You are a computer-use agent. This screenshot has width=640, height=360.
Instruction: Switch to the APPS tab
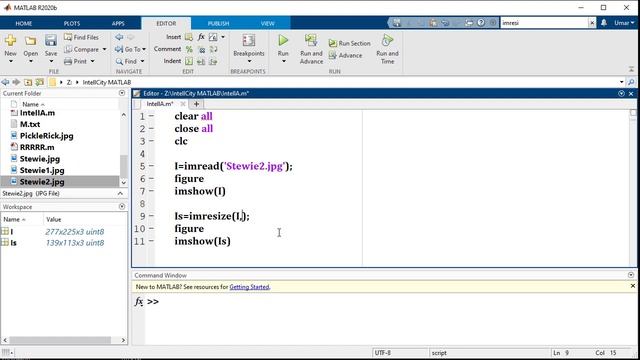tap(118, 23)
